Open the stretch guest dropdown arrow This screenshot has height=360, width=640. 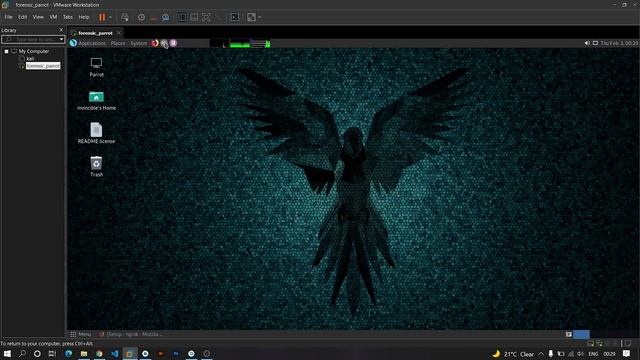click(260, 17)
